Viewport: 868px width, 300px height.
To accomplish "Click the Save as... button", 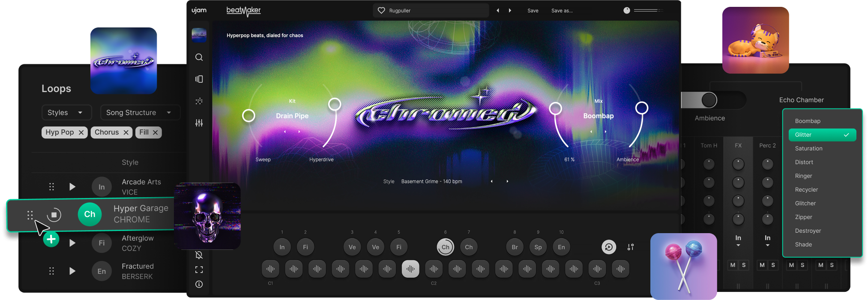I will coord(562,10).
